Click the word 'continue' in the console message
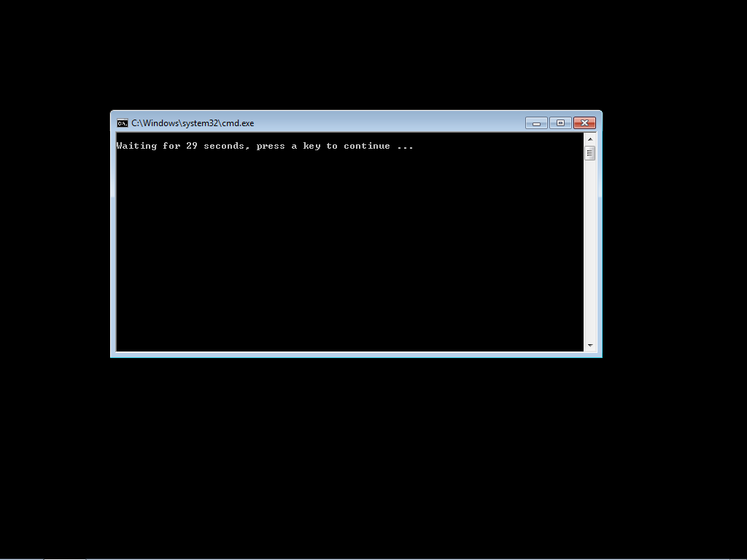The image size is (747, 560). 366,146
